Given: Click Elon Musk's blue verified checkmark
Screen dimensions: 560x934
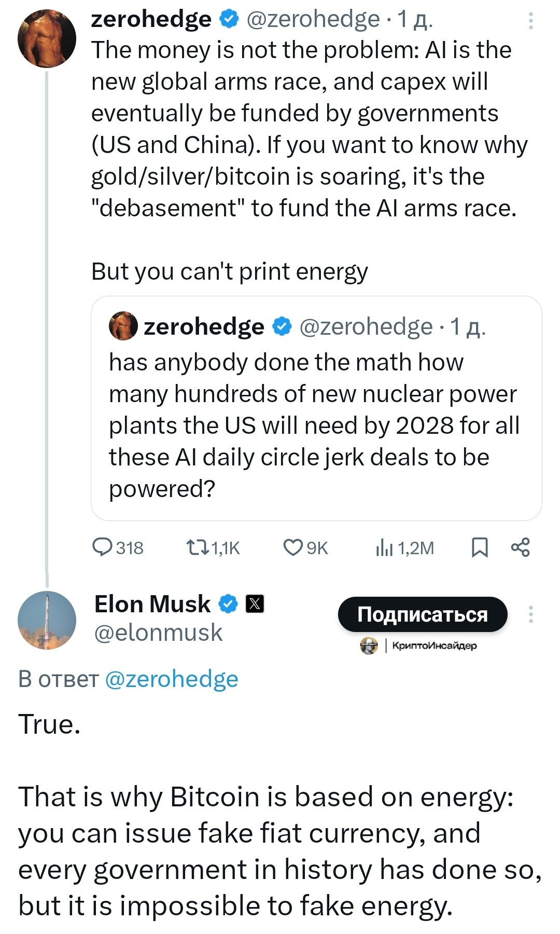Looking at the screenshot, I should 228,604.
